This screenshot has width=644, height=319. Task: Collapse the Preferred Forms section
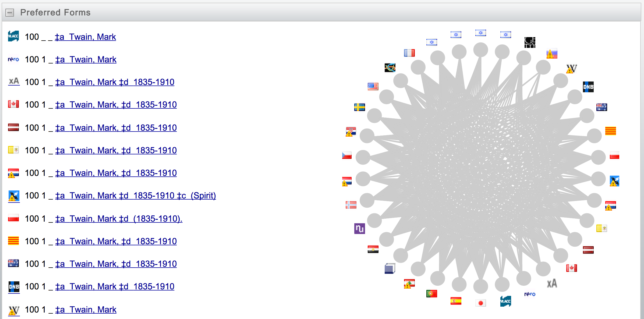pyautogui.click(x=10, y=12)
